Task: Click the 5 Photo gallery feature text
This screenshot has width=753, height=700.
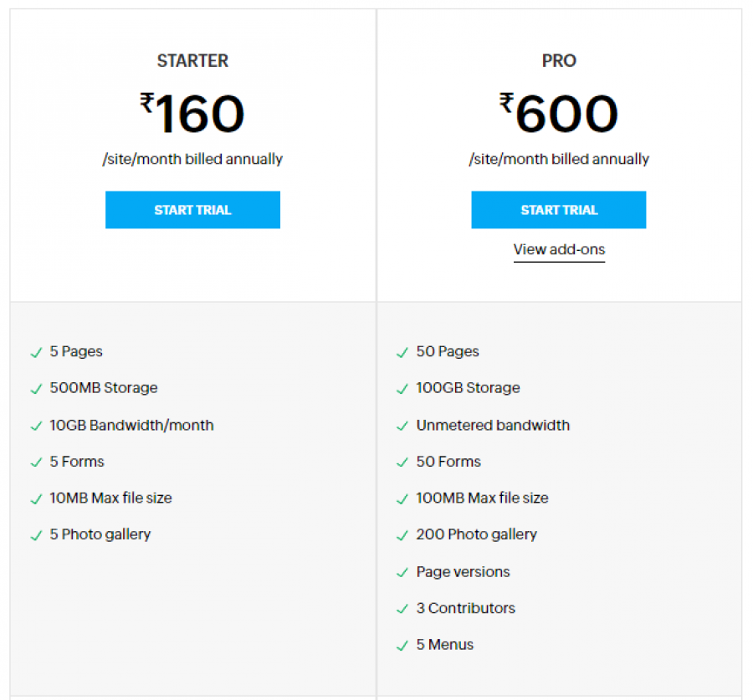Action: 100,534
